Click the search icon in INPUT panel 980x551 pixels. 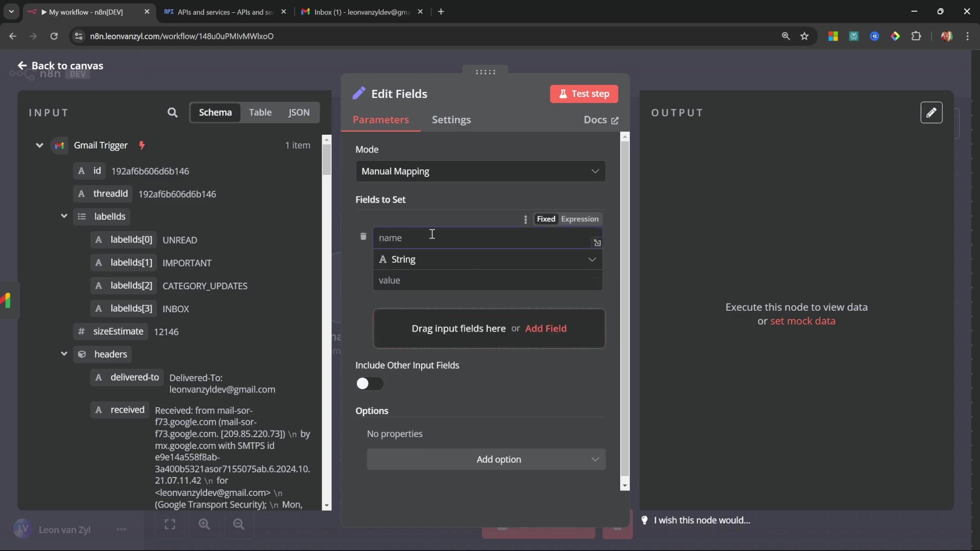173,113
